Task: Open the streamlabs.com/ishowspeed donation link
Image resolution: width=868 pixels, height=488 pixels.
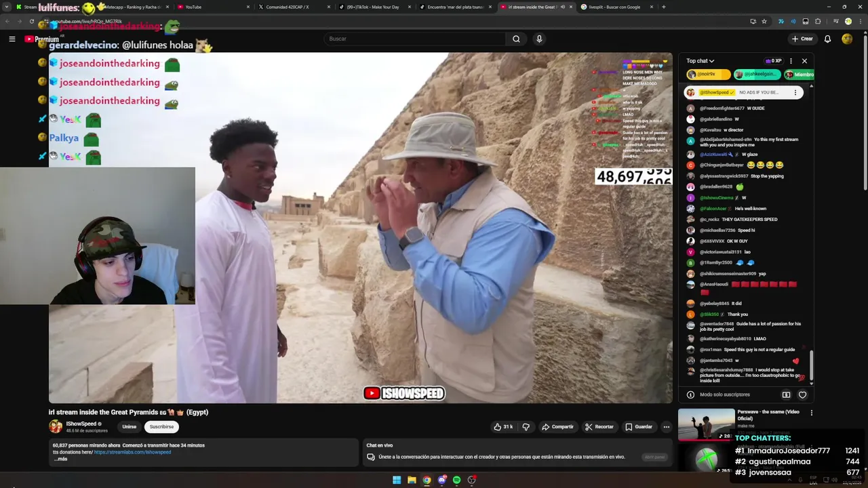Action: (132, 452)
